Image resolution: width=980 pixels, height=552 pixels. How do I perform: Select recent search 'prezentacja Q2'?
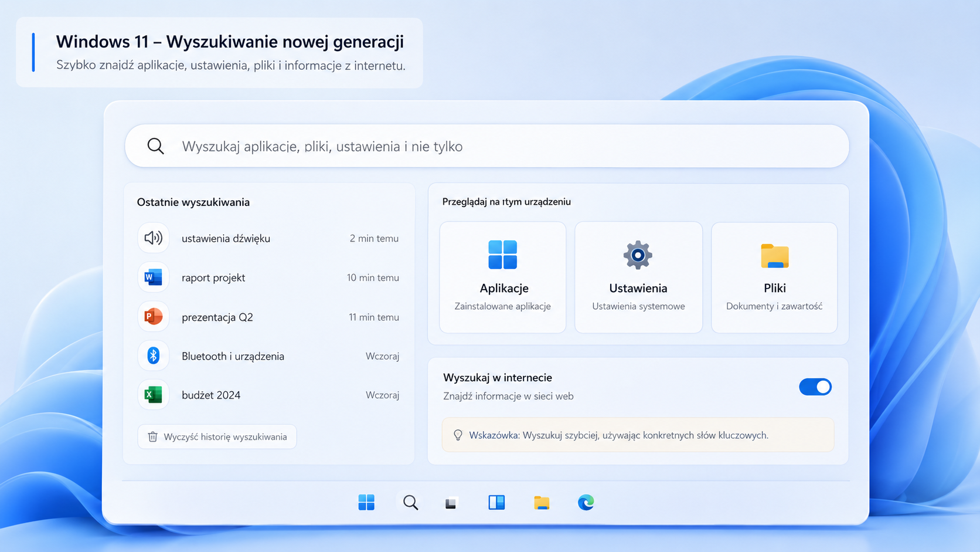[x=268, y=317]
